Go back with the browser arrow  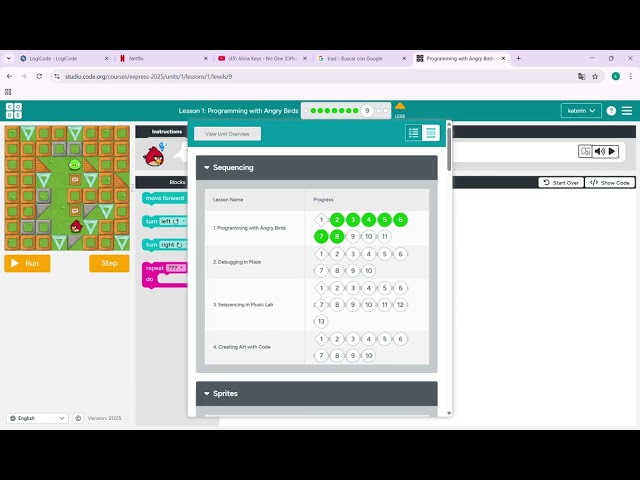pyautogui.click(x=9, y=76)
